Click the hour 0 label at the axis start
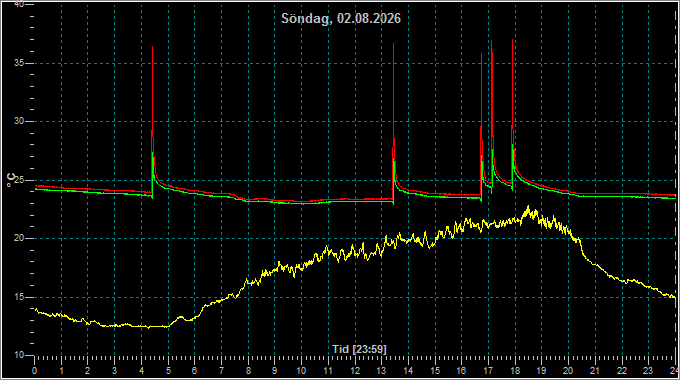 click(x=35, y=371)
